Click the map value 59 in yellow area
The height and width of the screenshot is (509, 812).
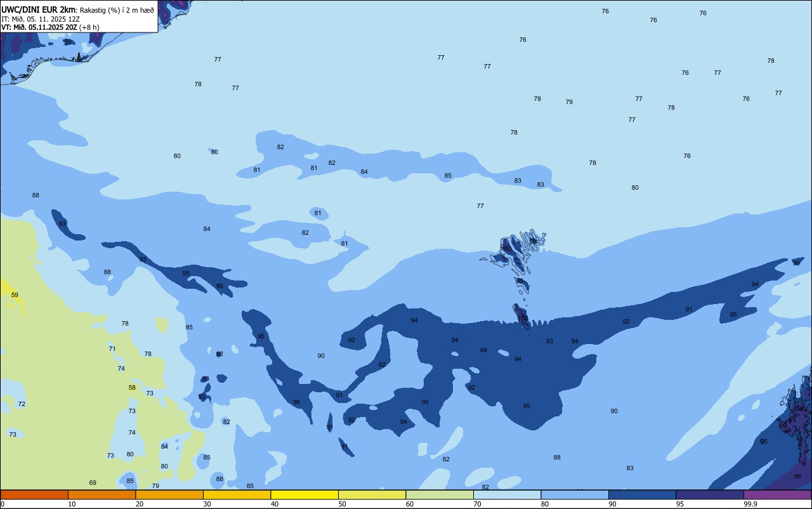(15, 294)
